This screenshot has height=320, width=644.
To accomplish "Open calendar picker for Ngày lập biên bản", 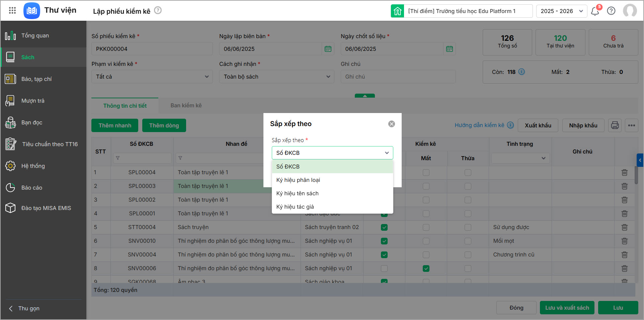I will point(328,49).
